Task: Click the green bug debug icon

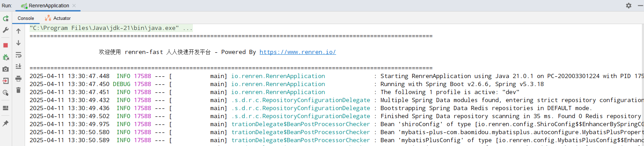Action: [6, 57]
